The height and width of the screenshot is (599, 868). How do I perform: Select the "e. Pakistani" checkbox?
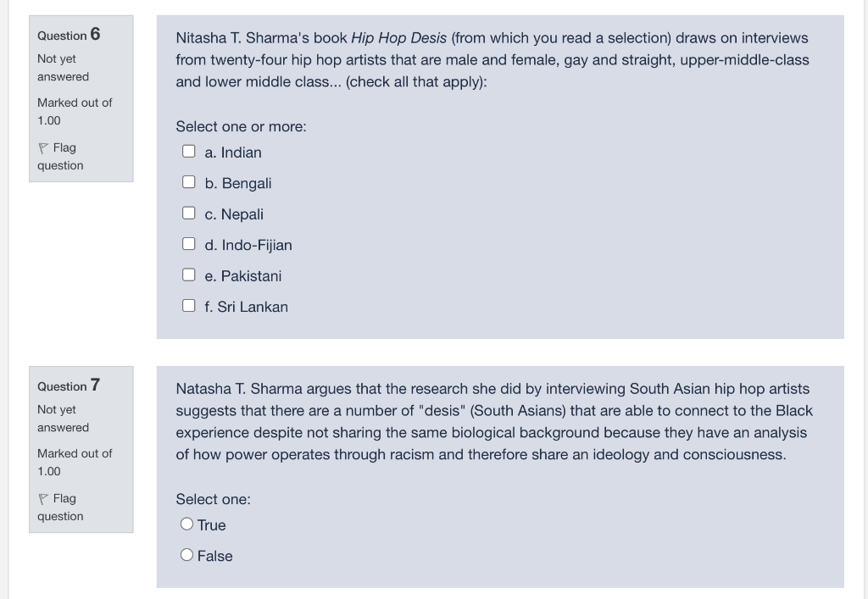point(188,275)
